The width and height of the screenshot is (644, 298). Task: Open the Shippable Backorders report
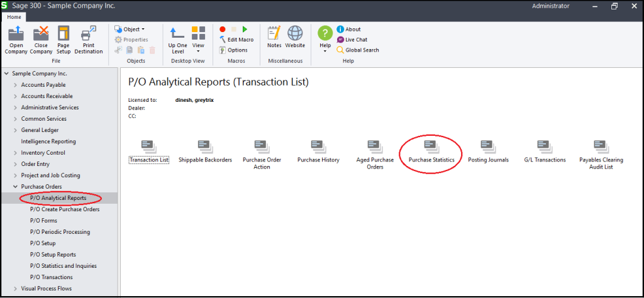pos(205,152)
